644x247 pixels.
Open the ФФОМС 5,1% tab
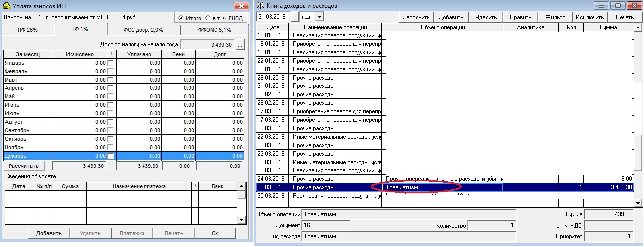215,29
